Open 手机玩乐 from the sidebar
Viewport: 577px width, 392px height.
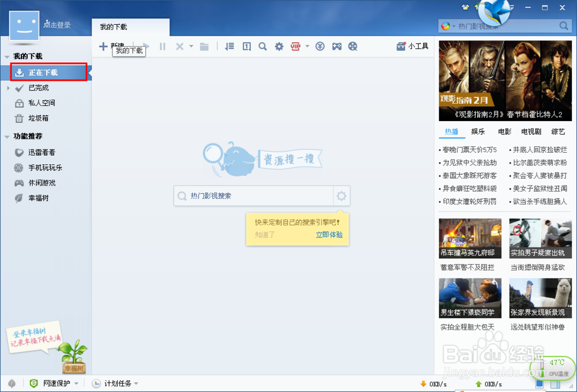[x=38, y=167]
